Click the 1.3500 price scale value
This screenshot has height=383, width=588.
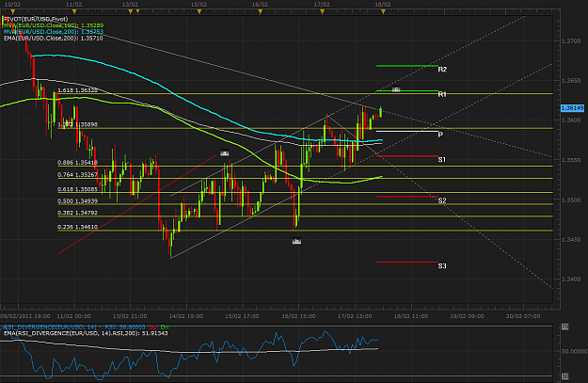(x=571, y=200)
